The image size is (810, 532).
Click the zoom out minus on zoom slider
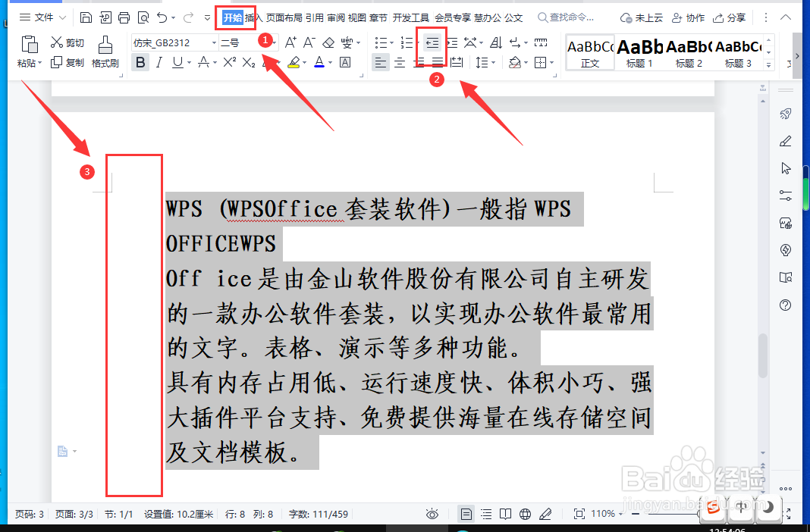pos(636,514)
